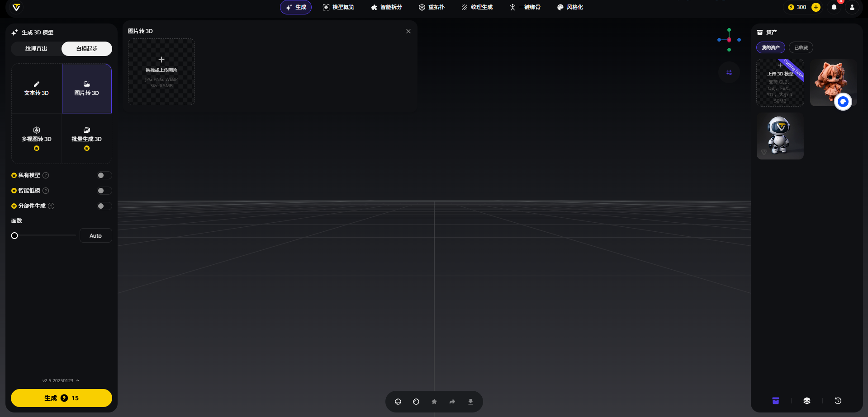Enable the 私有模型 switch
The height and width of the screenshot is (417, 868).
coord(104,175)
